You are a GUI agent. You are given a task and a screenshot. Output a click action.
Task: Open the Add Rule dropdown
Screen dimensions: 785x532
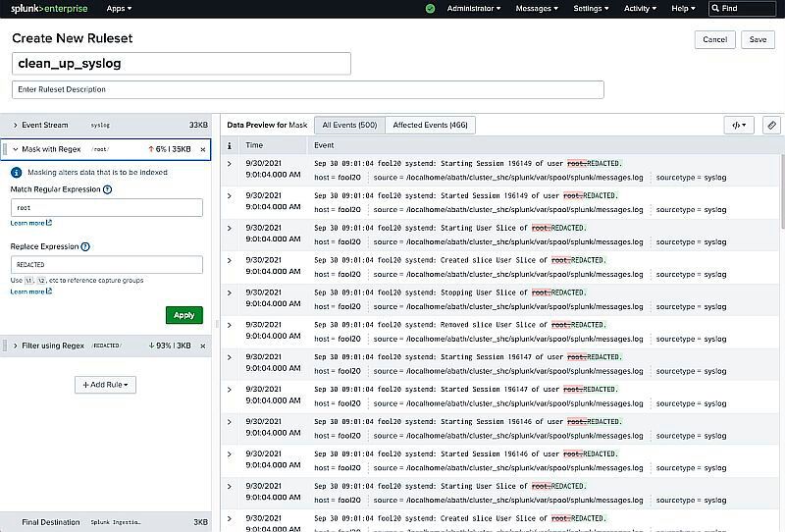click(105, 385)
